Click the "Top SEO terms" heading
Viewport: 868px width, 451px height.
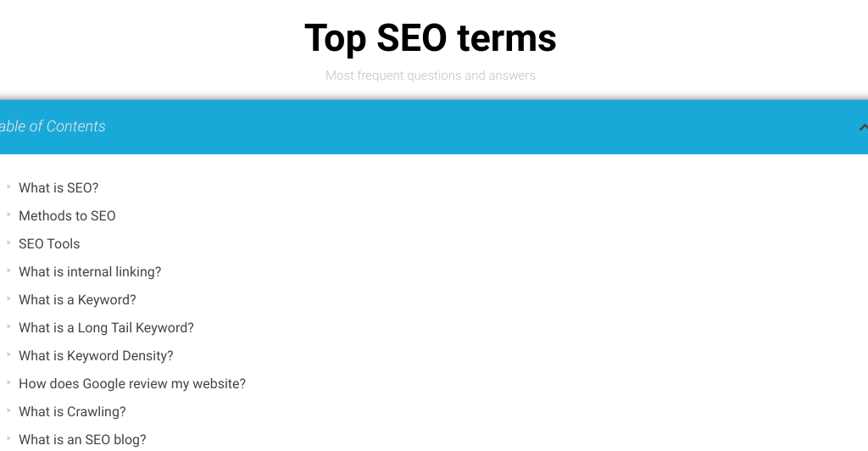click(x=431, y=38)
